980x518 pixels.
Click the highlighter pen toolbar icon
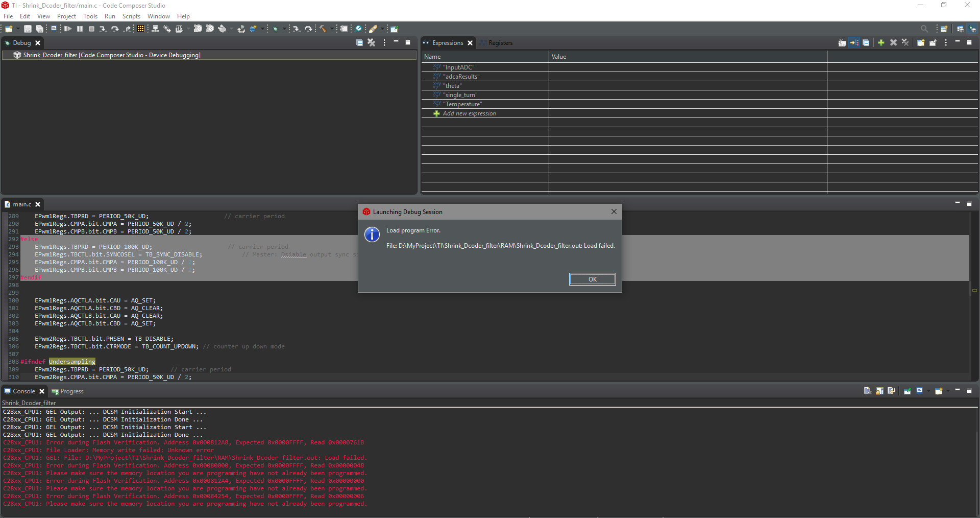click(x=373, y=29)
